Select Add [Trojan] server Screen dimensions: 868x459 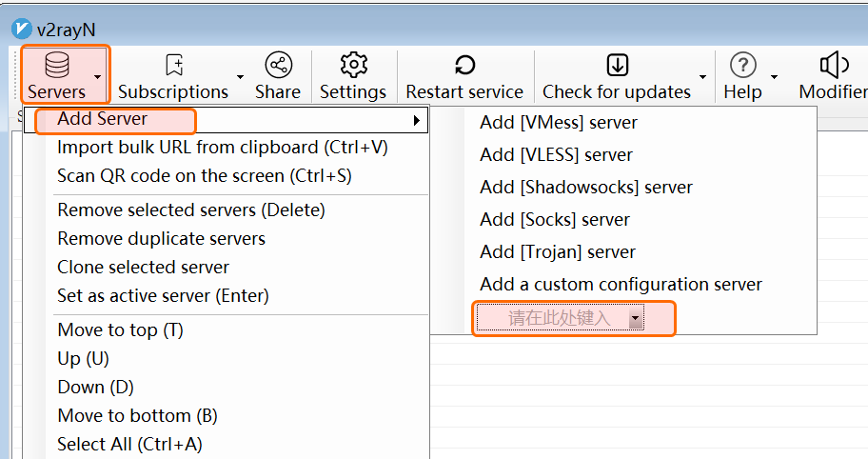(558, 251)
